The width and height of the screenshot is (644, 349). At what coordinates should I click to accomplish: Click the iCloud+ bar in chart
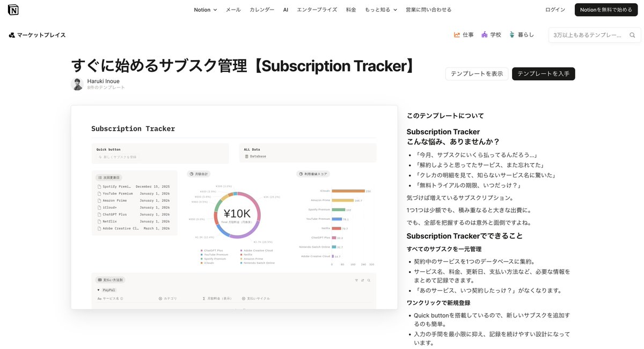tap(348, 191)
